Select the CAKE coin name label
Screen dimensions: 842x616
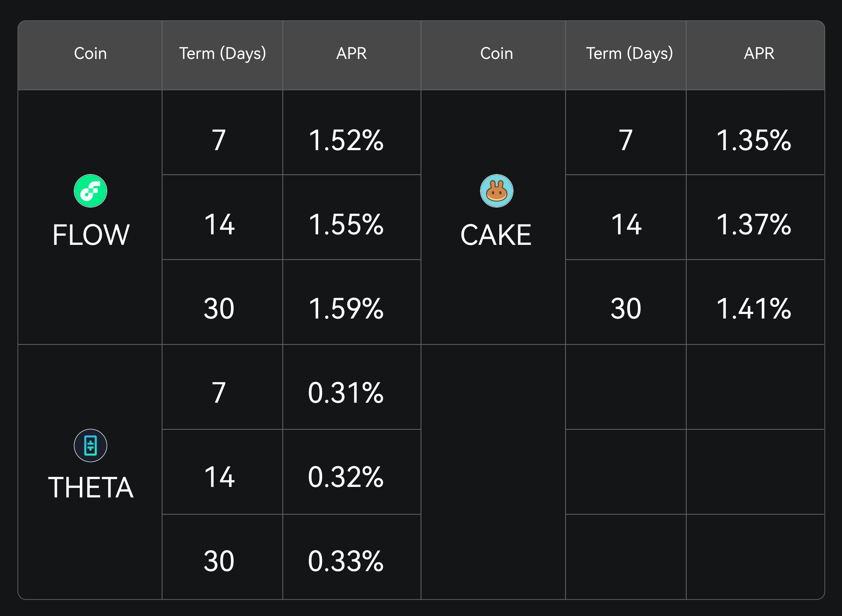tap(496, 235)
